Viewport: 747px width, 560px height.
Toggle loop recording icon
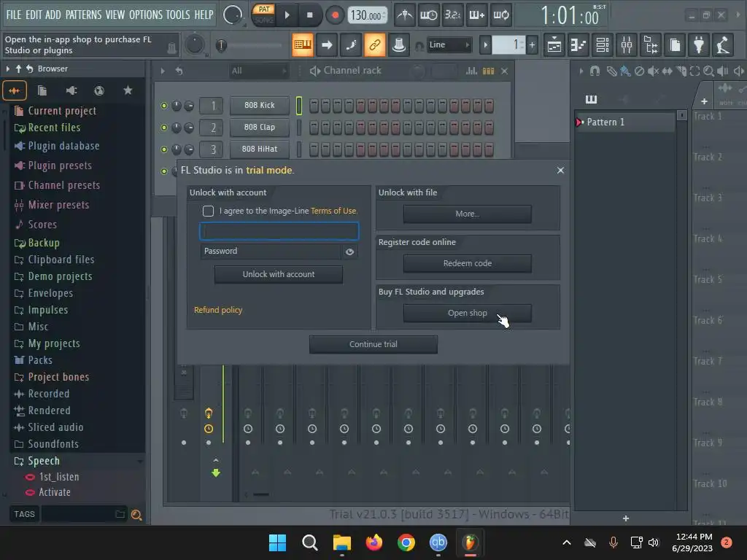click(500, 15)
